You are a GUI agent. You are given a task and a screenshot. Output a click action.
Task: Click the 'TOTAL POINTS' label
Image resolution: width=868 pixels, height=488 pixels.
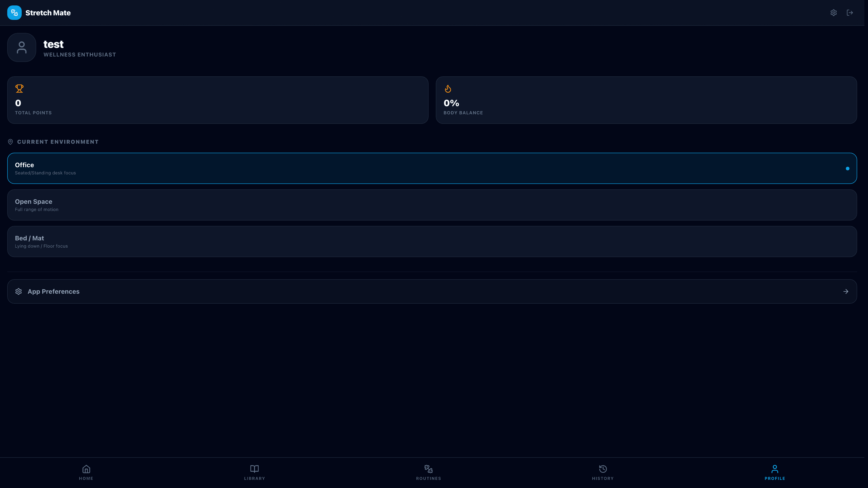click(x=33, y=113)
